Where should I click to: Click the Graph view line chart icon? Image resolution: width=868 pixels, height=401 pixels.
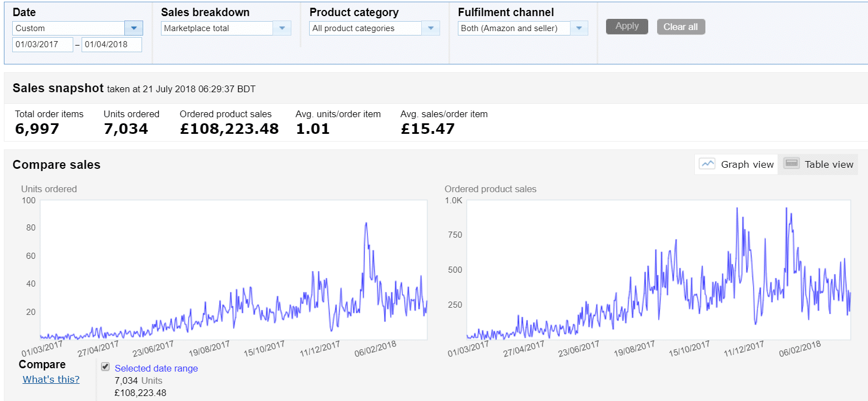[707, 164]
